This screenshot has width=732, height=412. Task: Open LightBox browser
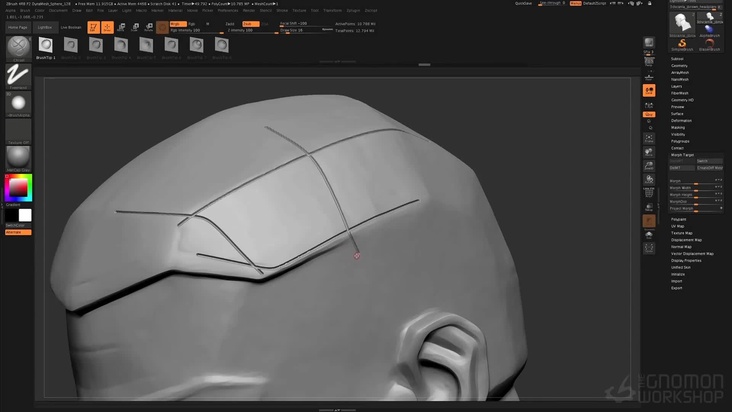click(x=45, y=28)
